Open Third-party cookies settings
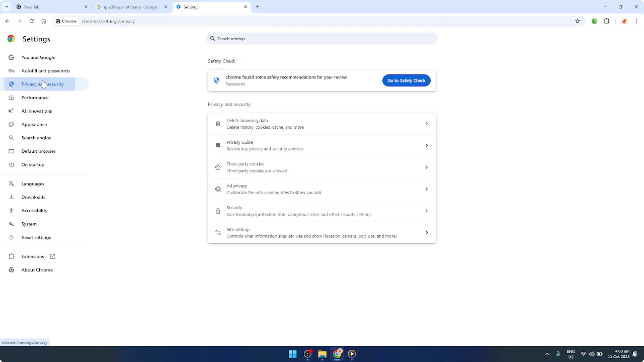Screen dimensions: 644x362 click(x=321, y=167)
